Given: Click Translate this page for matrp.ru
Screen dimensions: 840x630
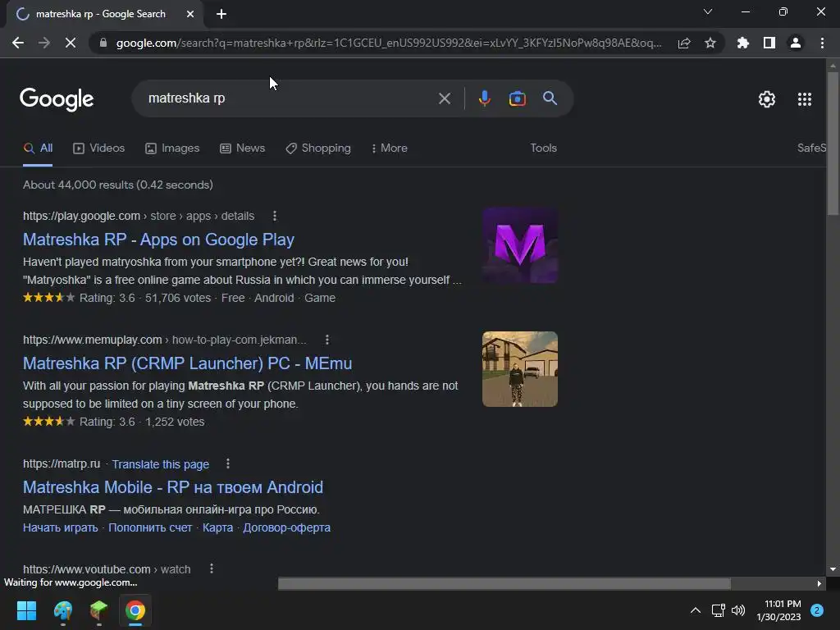Looking at the screenshot, I should pos(160,464).
